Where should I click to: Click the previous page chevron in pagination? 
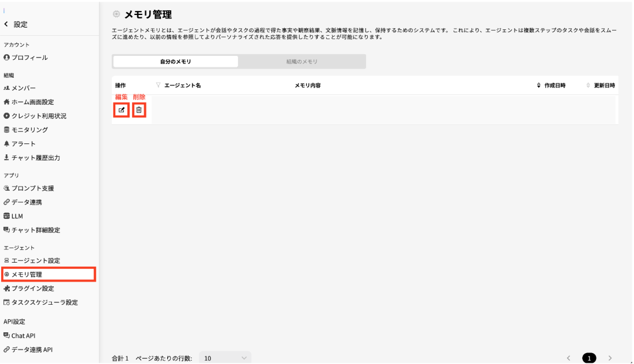[x=568, y=358]
